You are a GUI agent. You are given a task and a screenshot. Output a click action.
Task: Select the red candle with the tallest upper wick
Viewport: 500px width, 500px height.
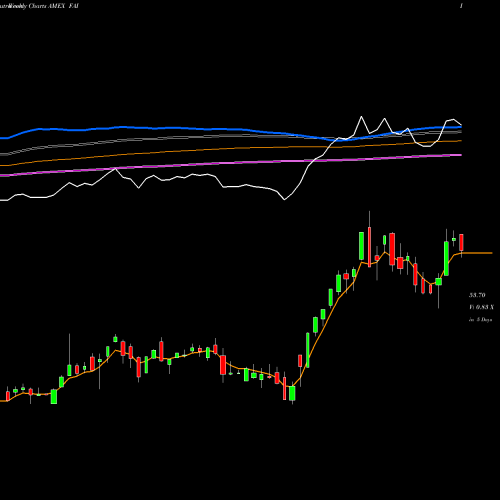tap(369, 247)
